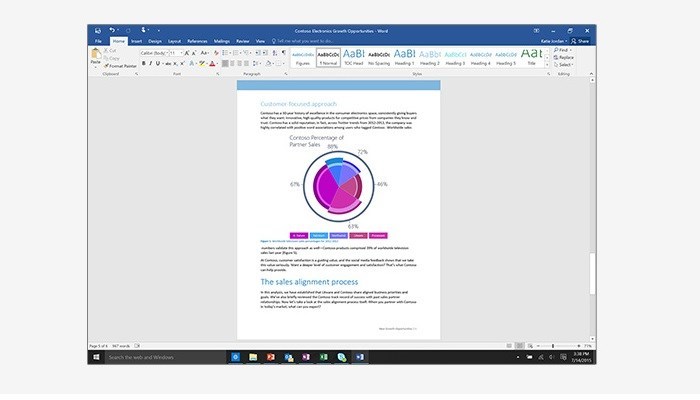Open the bullet list dropdown
Viewport: 700px width, 400px height.
click(x=230, y=53)
